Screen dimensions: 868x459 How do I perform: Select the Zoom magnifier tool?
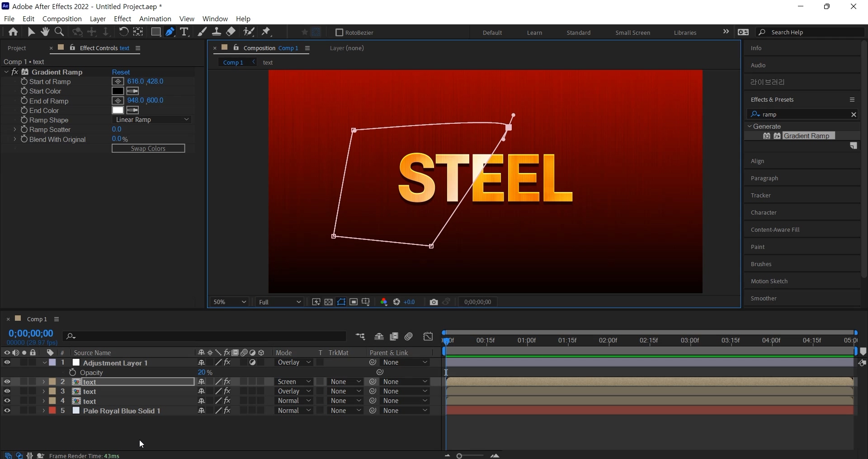tap(59, 32)
